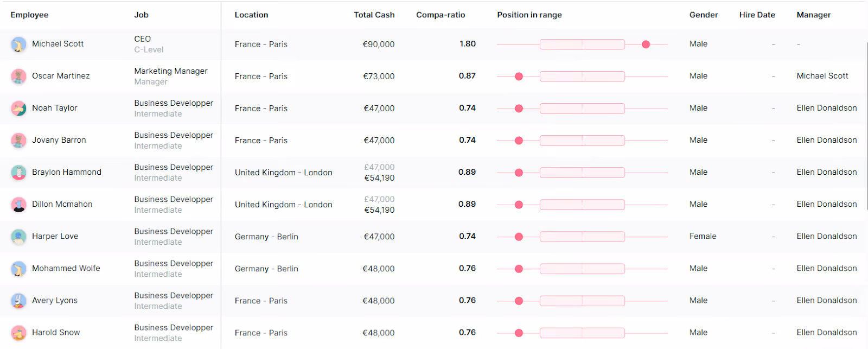Open Noah Taylor's profile avatar

point(18,108)
